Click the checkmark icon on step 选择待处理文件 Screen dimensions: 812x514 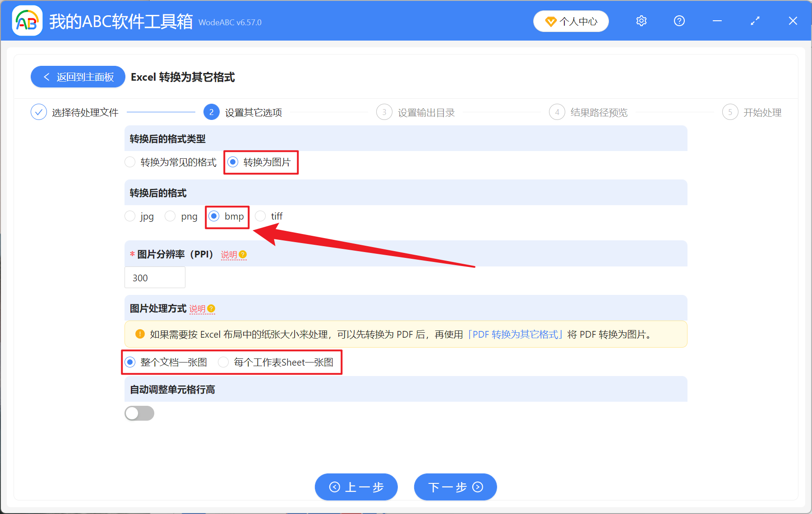(39, 112)
